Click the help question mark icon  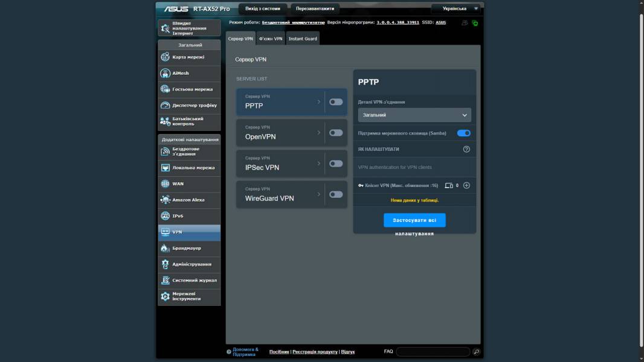466,149
